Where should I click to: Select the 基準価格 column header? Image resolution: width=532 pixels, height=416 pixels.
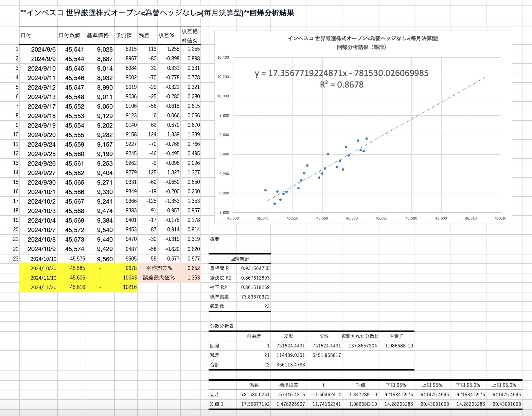(98, 35)
